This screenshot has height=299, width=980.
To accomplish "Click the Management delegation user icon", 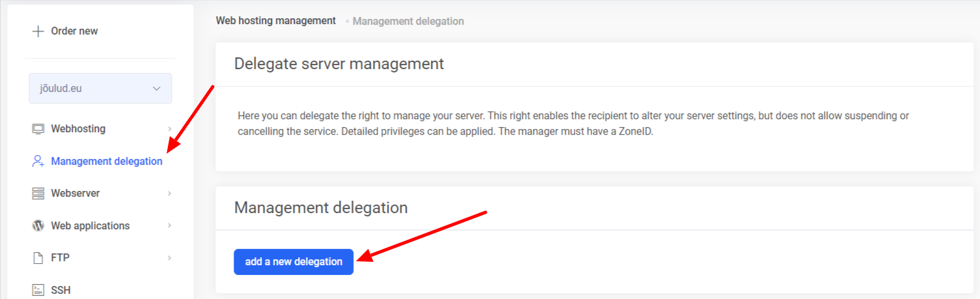I will 38,161.
